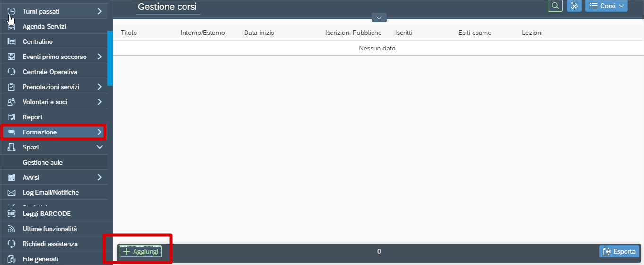Click the magnifying glass search icon
The image size is (644, 265).
coord(555,6)
